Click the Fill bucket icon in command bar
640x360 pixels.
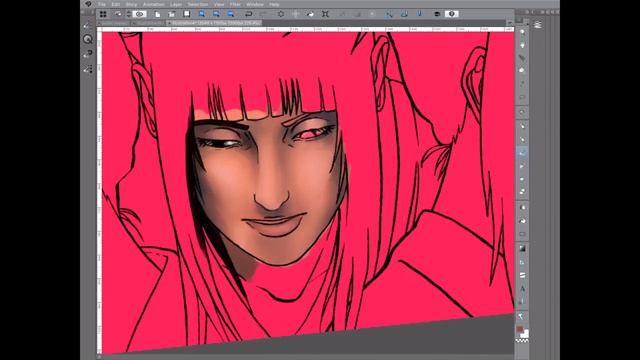point(311,14)
